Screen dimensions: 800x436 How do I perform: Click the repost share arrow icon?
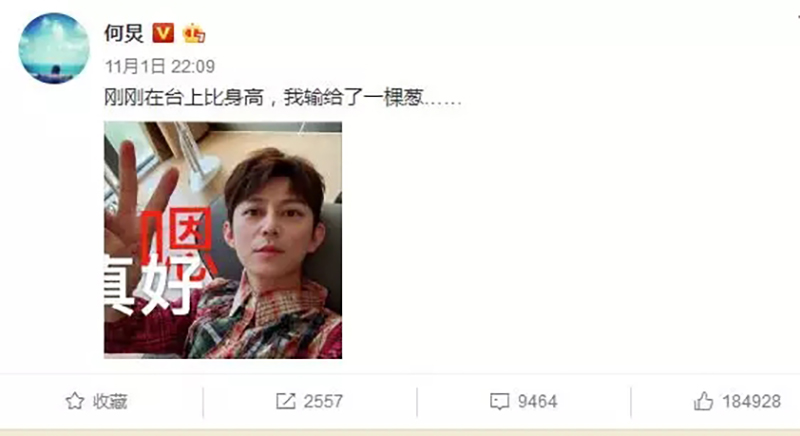[286, 401]
